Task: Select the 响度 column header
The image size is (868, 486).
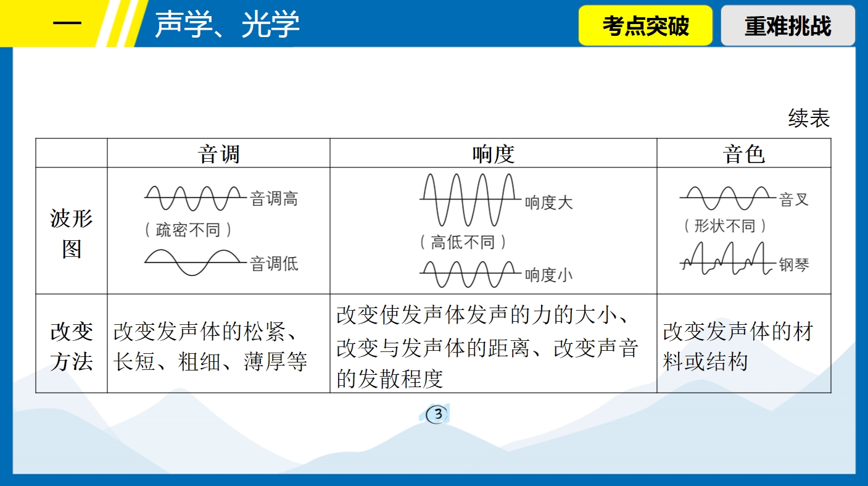Action: coord(493,154)
